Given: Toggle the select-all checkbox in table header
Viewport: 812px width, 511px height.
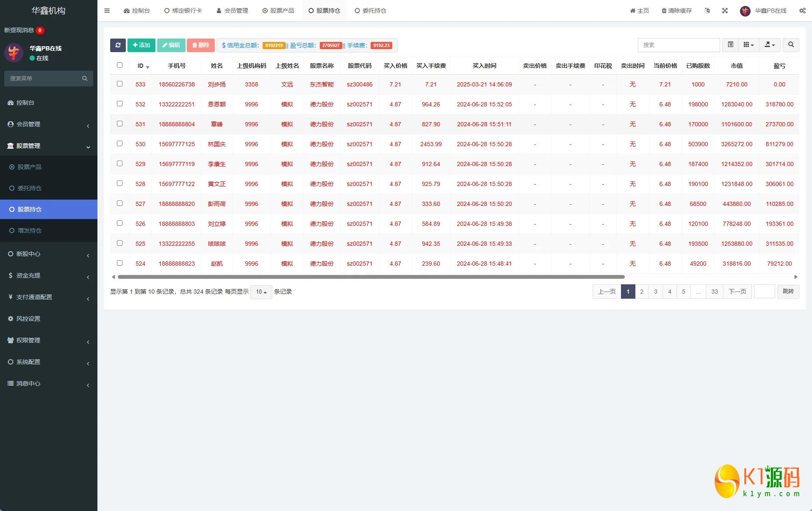Looking at the screenshot, I should click(119, 65).
